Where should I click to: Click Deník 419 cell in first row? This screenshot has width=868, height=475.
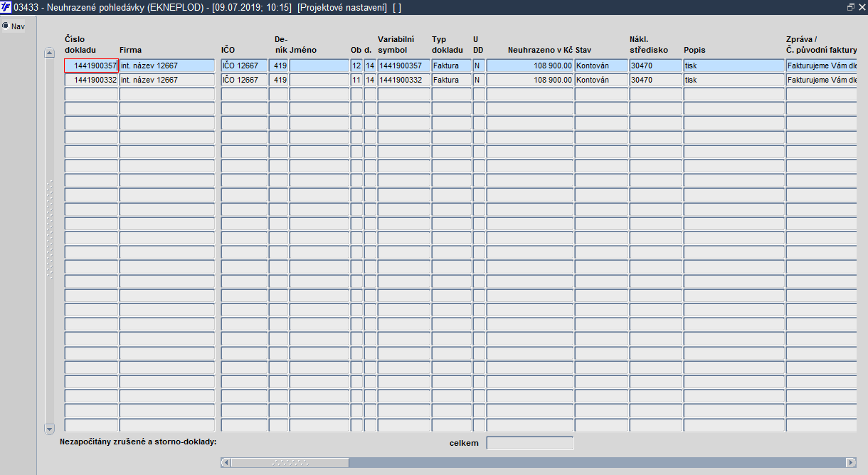click(x=279, y=66)
